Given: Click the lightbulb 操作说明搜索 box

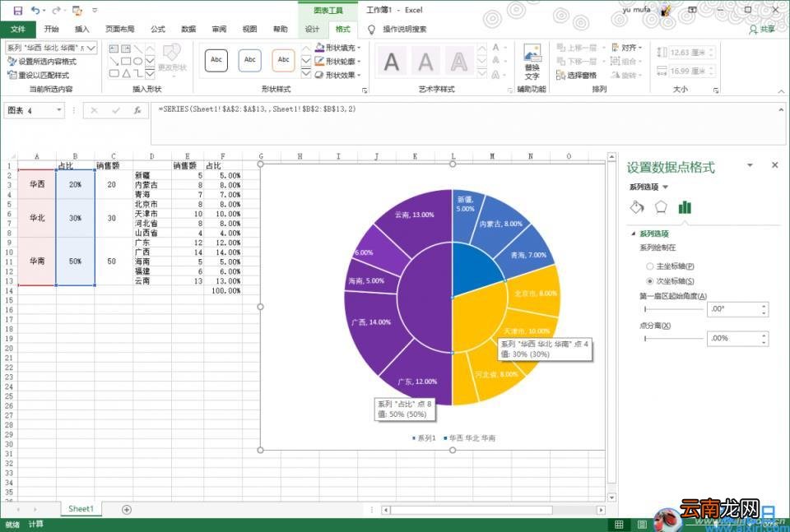Looking at the screenshot, I should point(398,30).
